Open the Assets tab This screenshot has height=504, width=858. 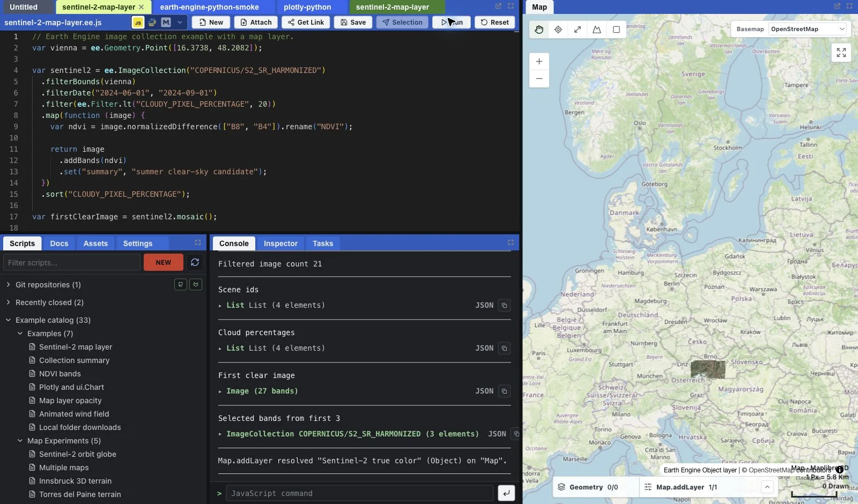click(x=95, y=243)
